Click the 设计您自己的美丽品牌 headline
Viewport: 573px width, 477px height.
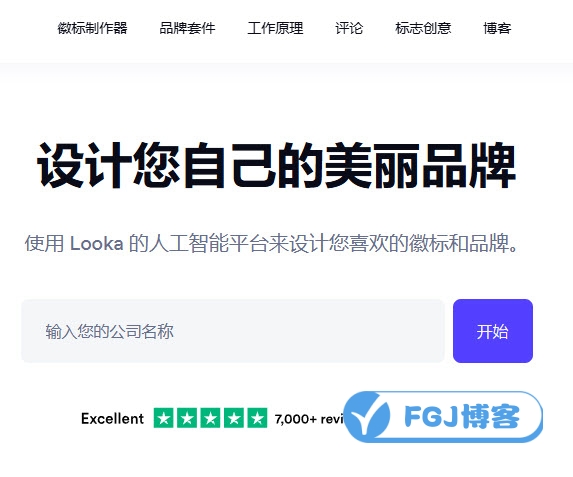click(x=277, y=166)
